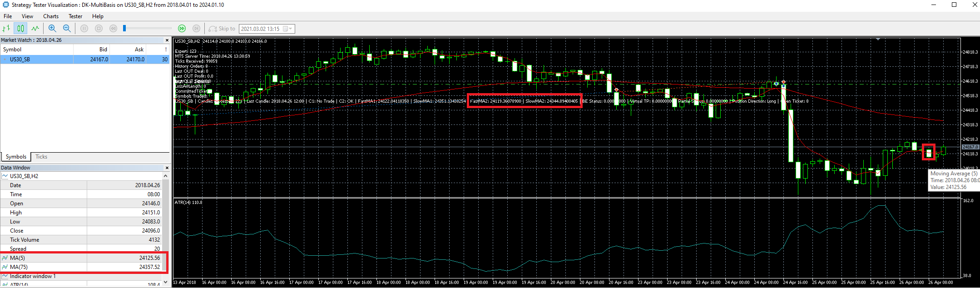This screenshot has height=288, width=980.
Task: Click the MA(75) indicator line icon
Action: click(x=5, y=267)
